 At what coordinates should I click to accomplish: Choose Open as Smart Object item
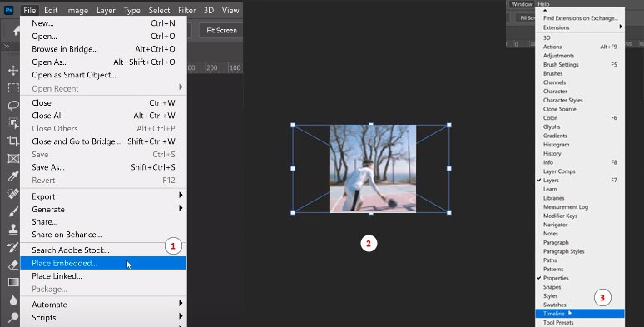click(x=103, y=75)
